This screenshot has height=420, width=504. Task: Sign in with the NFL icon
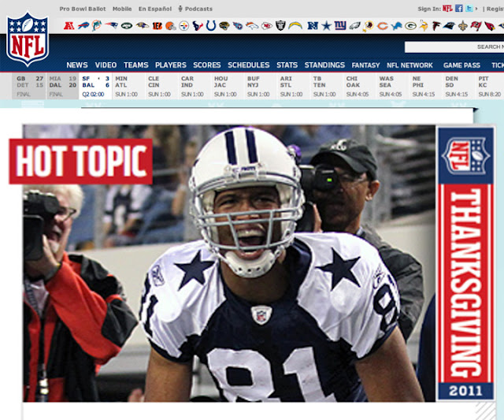click(447, 9)
